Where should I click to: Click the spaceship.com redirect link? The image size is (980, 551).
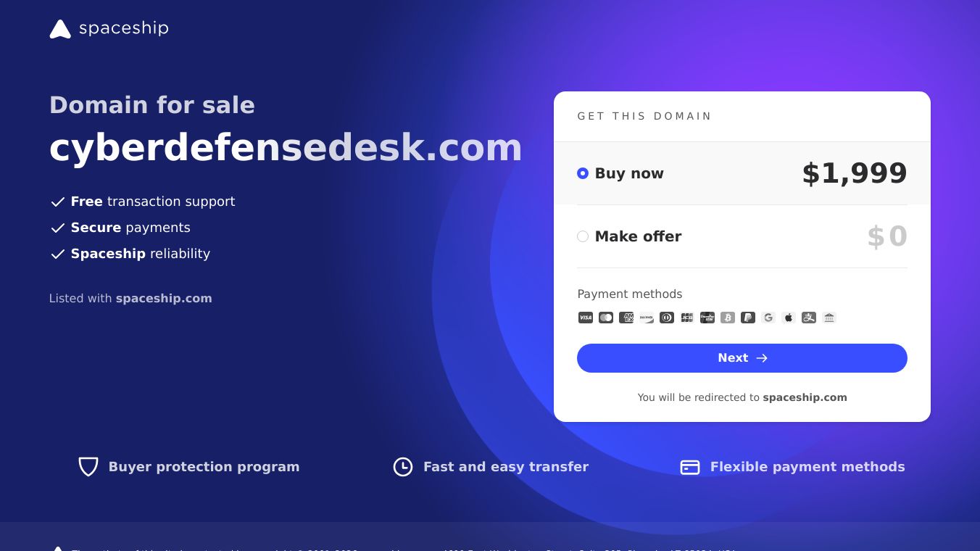[x=805, y=397]
